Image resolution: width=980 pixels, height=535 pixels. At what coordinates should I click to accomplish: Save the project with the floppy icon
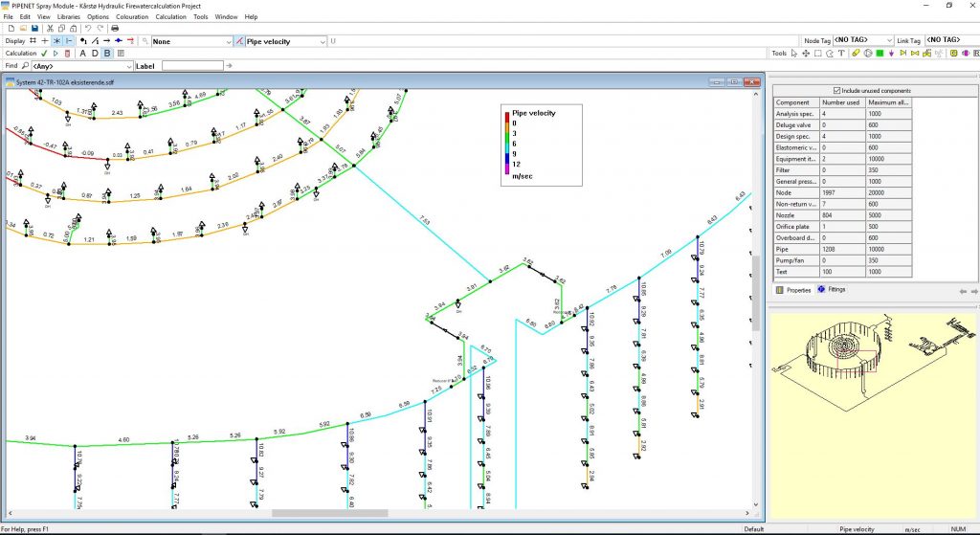34,28
